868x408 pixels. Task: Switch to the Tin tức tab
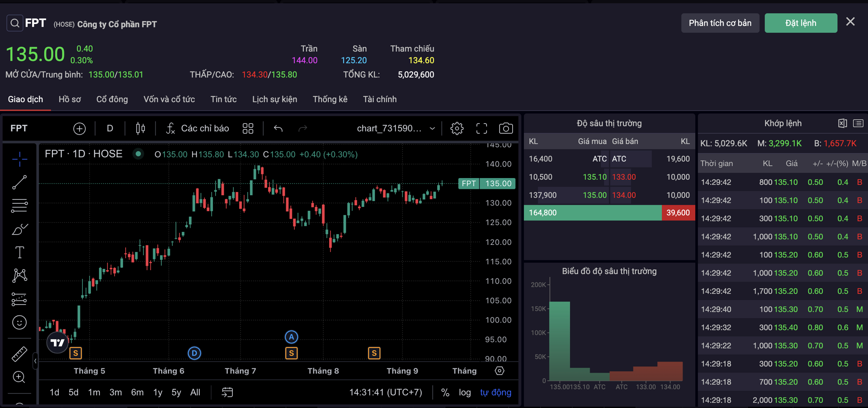click(223, 99)
